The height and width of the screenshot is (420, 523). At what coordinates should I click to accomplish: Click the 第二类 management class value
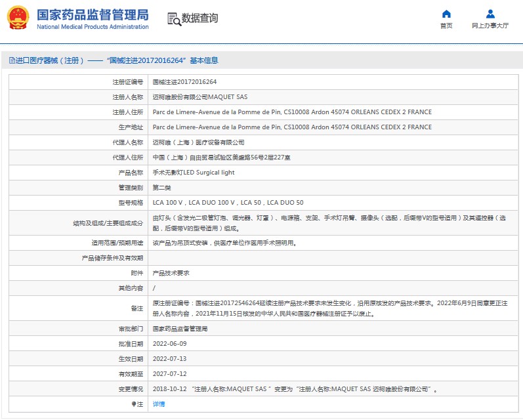[162, 188]
